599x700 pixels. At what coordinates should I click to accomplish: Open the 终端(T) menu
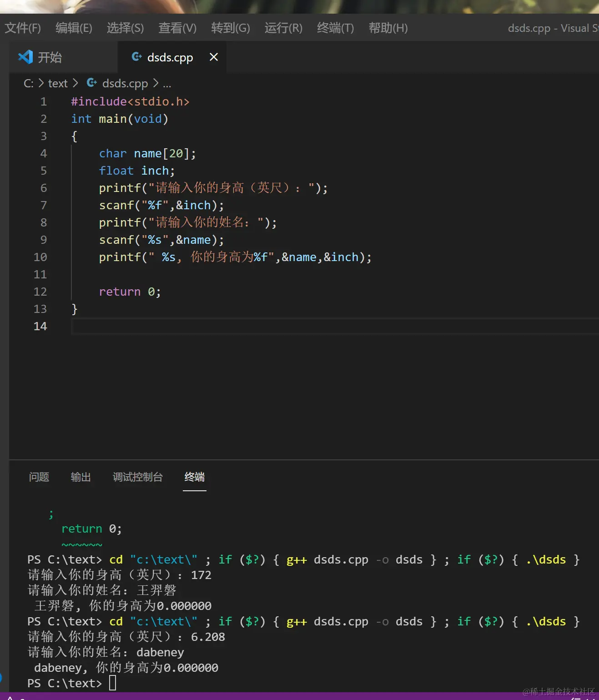(x=335, y=28)
